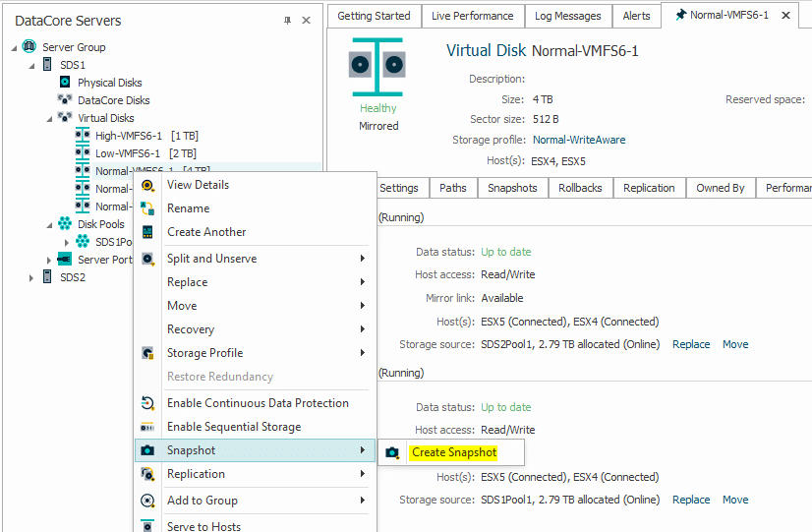Open the Replication detail tab
This screenshot has width=812, height=532.
click(x=649, y=188)
